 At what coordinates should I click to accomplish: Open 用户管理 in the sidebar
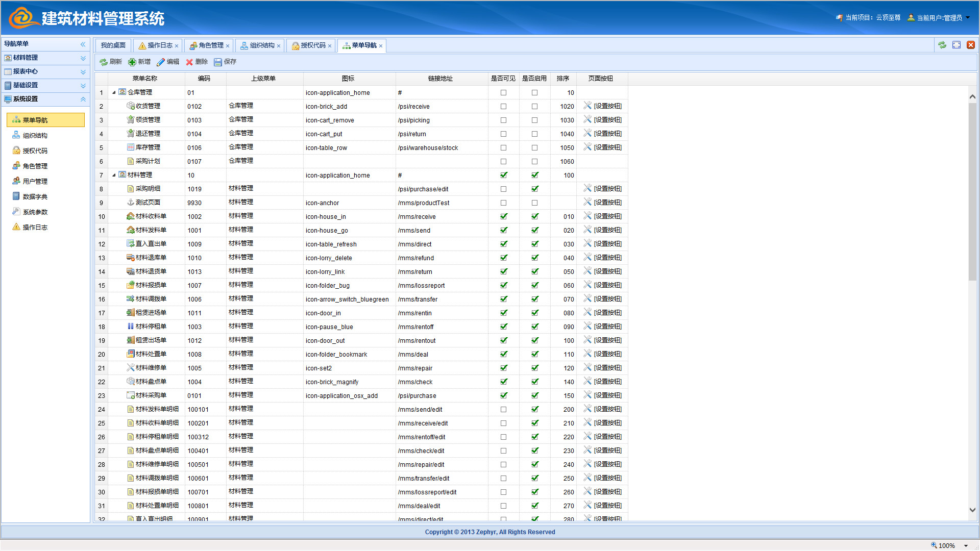coord(35,181)
